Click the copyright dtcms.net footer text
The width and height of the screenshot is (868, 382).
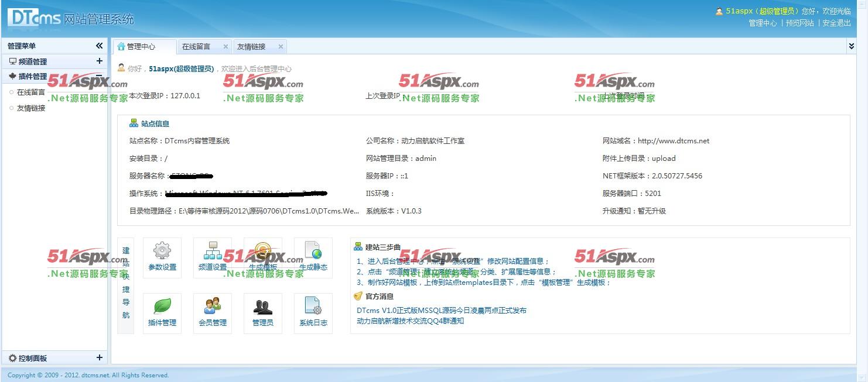[x=88, y=375]
